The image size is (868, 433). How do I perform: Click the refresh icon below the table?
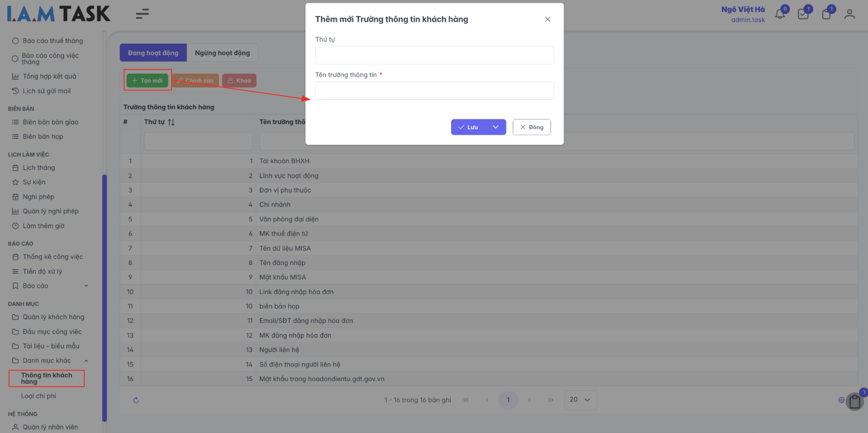(136, 400)
